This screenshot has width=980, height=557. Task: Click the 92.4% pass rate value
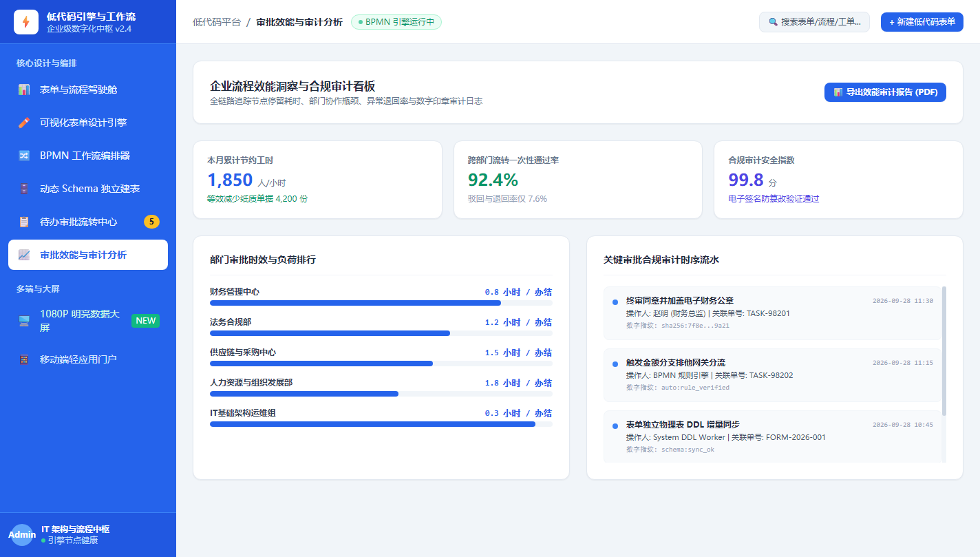[493, 180]
